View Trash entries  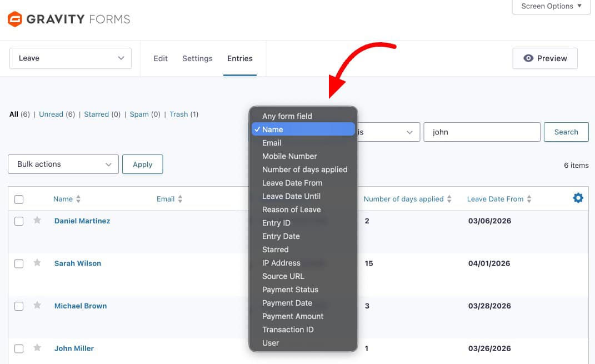178,114
